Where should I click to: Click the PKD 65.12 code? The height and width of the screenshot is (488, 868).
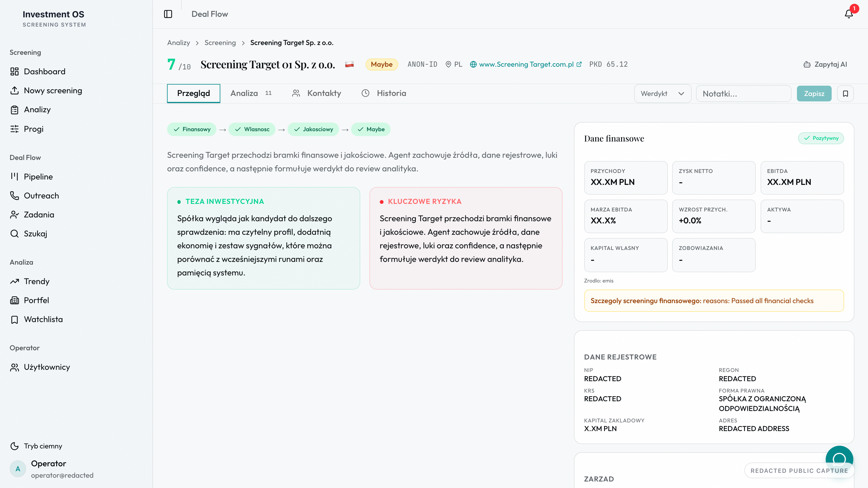pos(608,64)
